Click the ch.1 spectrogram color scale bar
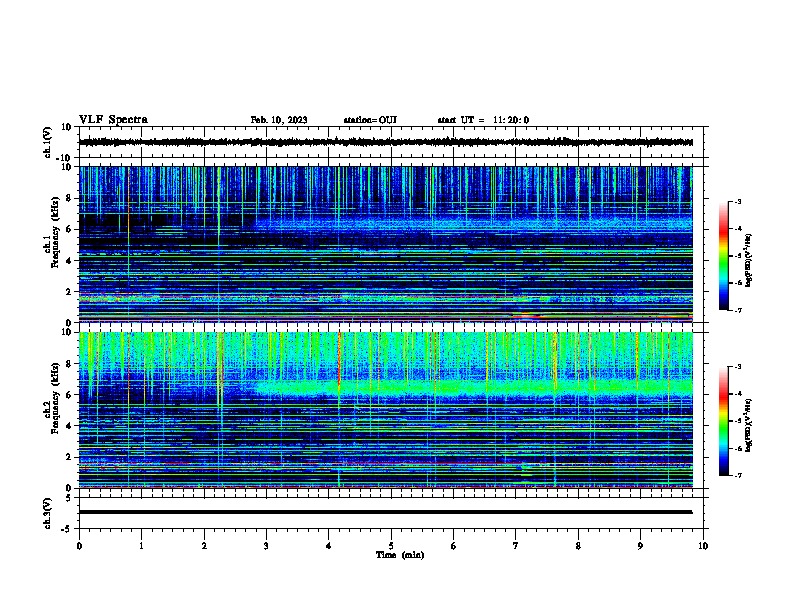The image size is (792, 612). (723, 256)
